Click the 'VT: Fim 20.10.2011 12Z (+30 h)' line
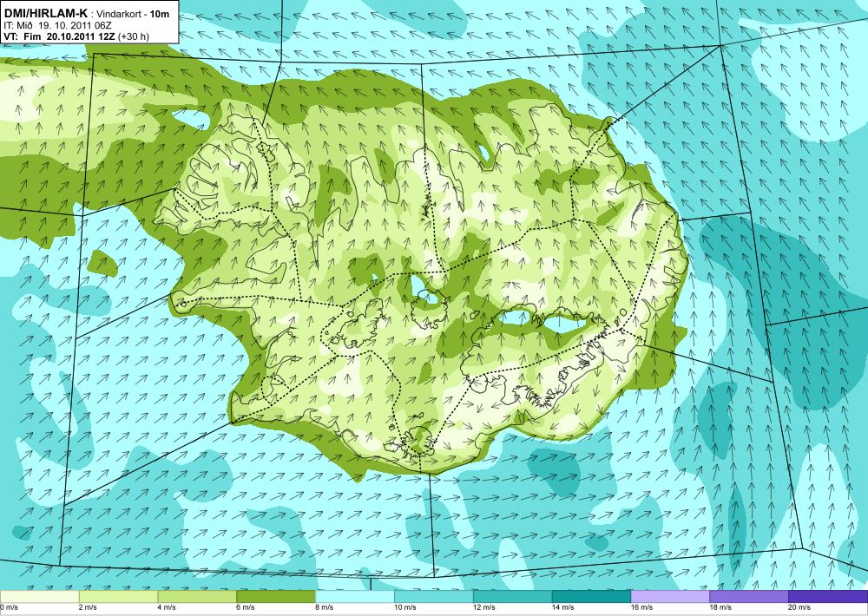The image size is (868, 616). coord(76,36)
